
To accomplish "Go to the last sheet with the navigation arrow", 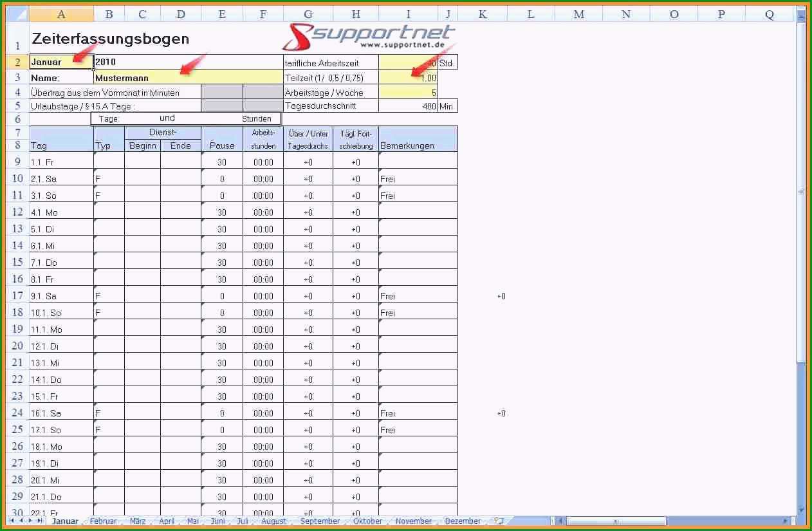I will (40, 521).
